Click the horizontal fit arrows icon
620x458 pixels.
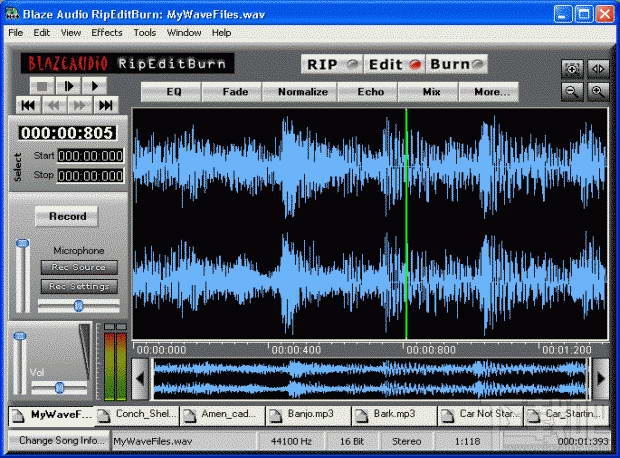(597, 69)
